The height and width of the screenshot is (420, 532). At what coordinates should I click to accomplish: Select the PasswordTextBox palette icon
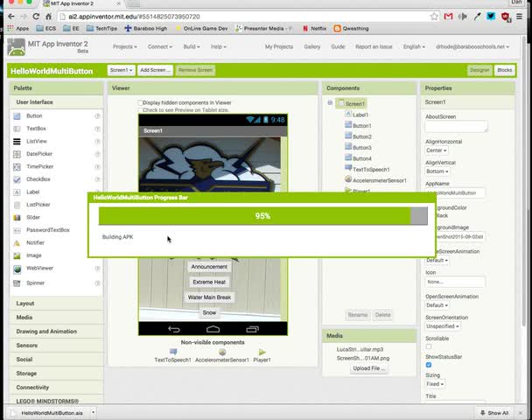(17, 230)
